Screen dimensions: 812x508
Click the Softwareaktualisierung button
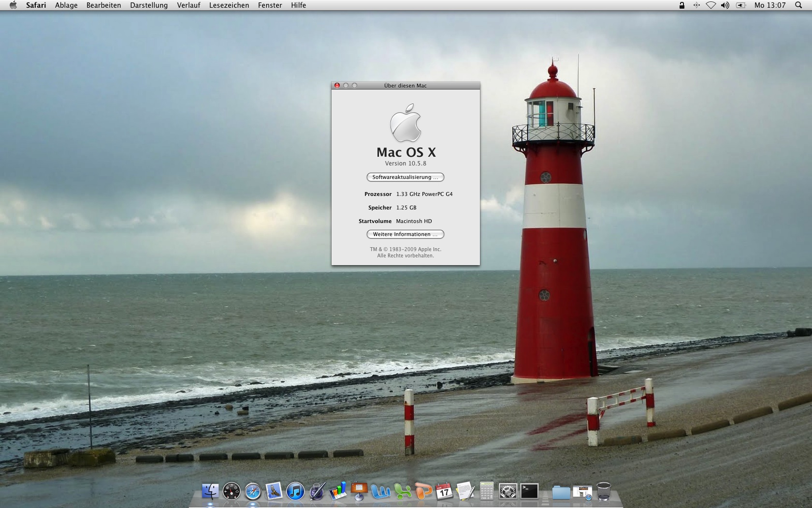coord(406,177)
